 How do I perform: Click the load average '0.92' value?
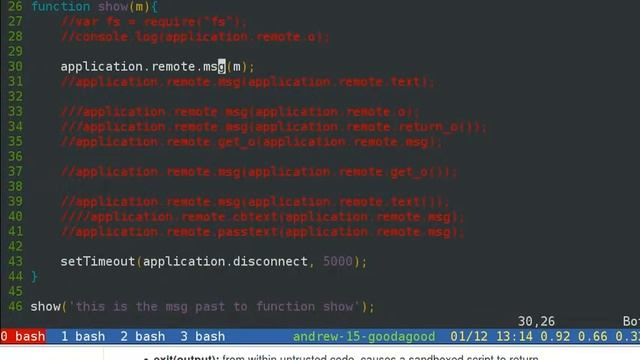[x=555, y=336]
